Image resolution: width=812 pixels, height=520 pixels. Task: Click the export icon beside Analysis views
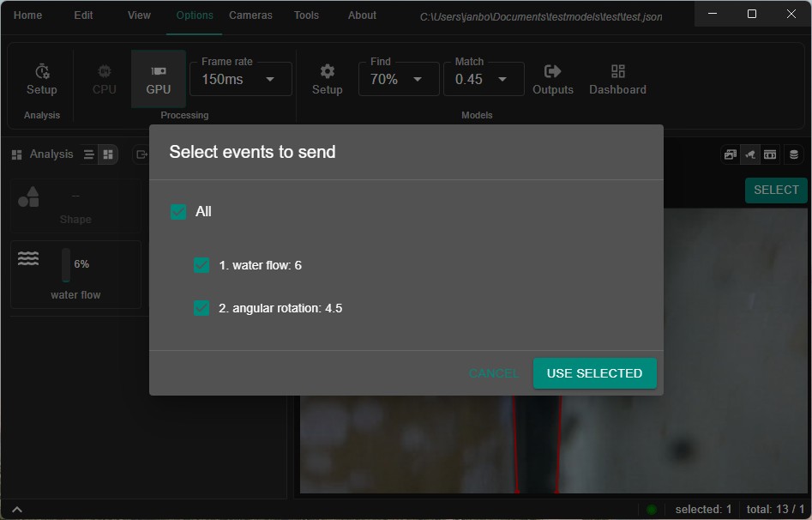pos(141,154)
